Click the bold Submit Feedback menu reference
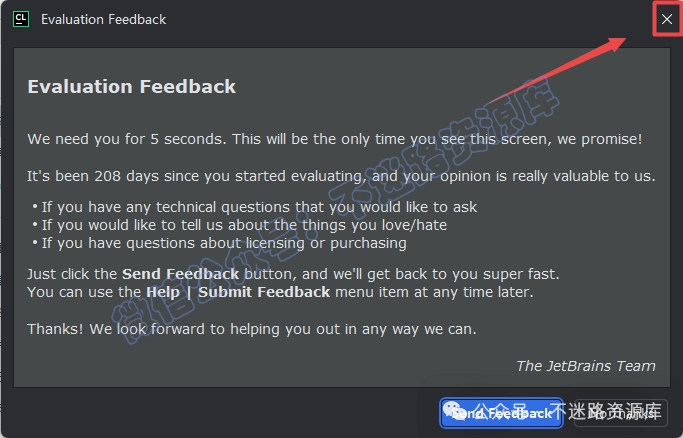The width and height of the screenshot is (683, 438). (x=264, y=292)
